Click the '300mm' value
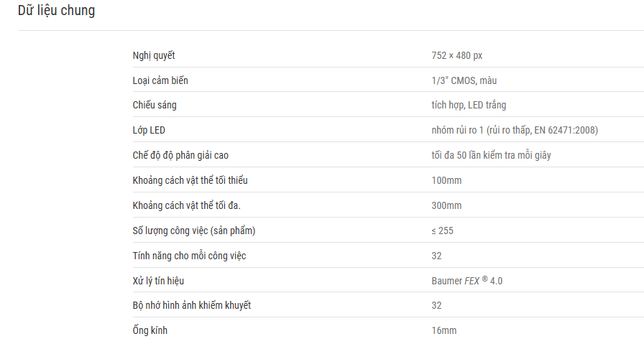 (446, 205)
